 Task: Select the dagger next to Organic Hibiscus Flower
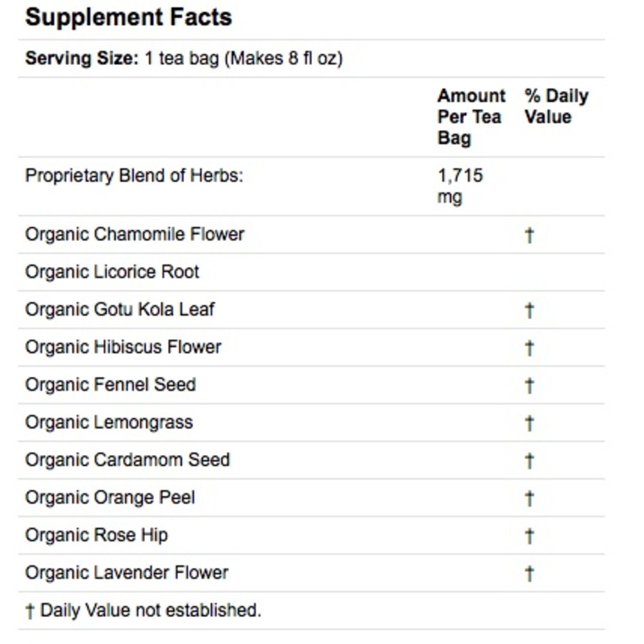(529, 347)
